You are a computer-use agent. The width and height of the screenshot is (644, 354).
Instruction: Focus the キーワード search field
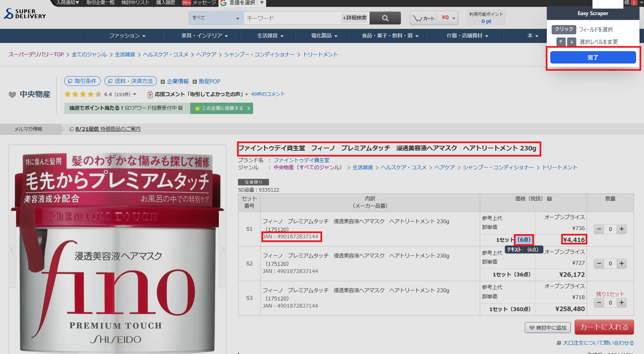pyautogui.click(x=292, y=18)
